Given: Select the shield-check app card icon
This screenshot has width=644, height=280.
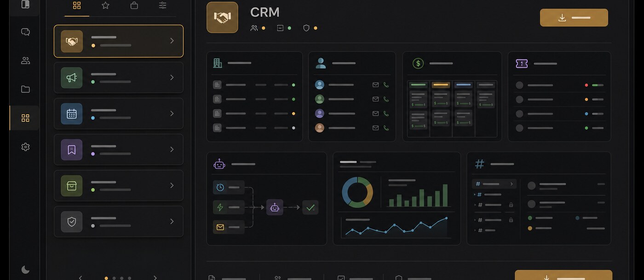Looking at the screenshot, I should click(x=72, y=222).
